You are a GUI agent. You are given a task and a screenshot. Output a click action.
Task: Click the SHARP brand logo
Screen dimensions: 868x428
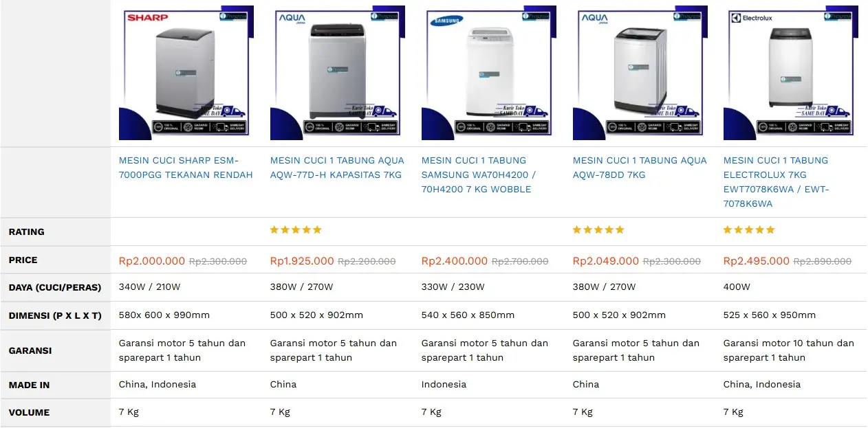(x=147, y=17)
